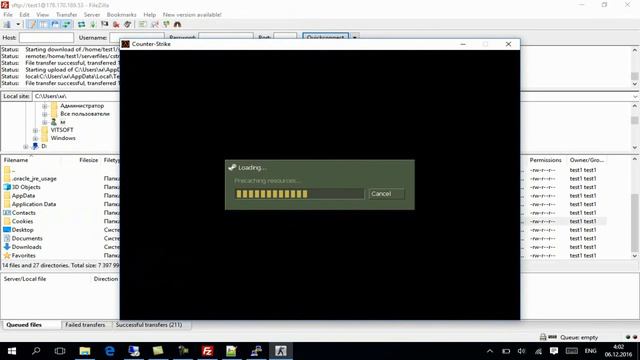Reconnect to last server toolbar icon
This screenshot has width=640, height=360.
tap(127, 24)
